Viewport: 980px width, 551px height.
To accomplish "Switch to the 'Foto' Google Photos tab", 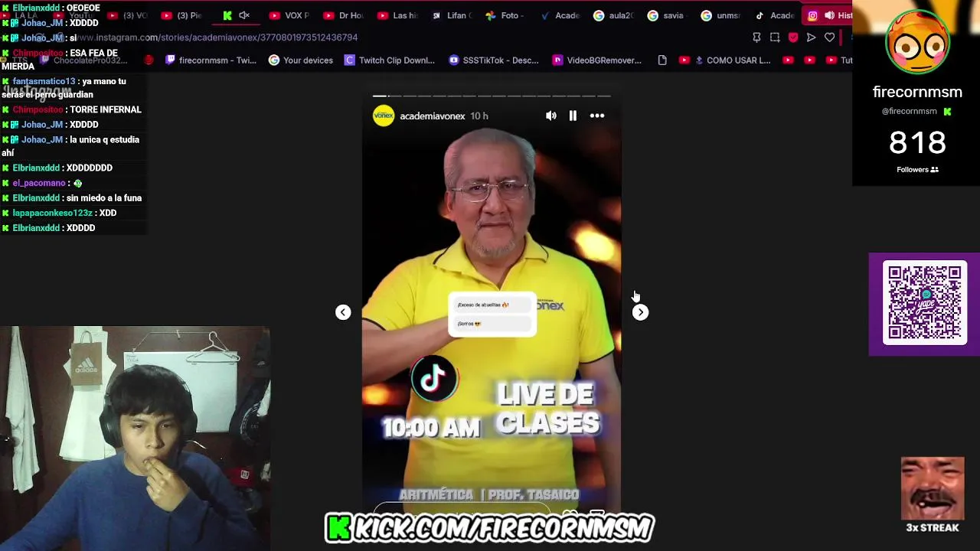I will 504,15.
